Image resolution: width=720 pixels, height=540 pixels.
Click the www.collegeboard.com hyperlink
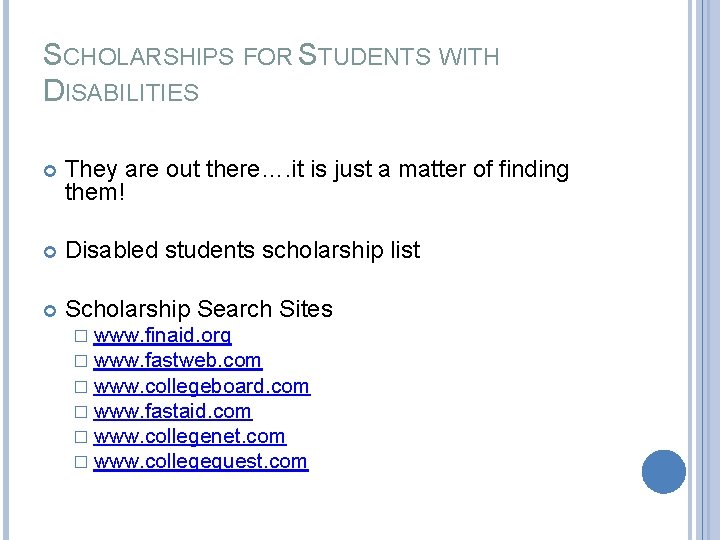tap(201, 386)
